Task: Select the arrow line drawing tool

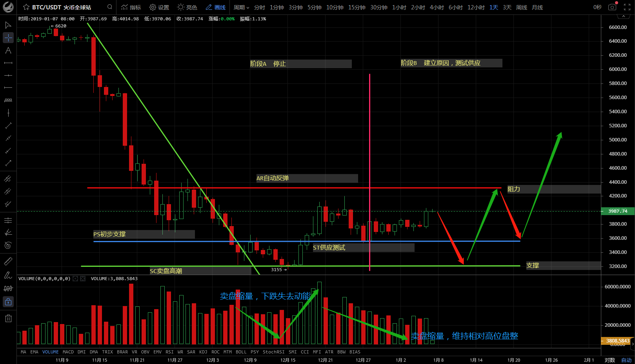Action: click(x=8, y=163)
